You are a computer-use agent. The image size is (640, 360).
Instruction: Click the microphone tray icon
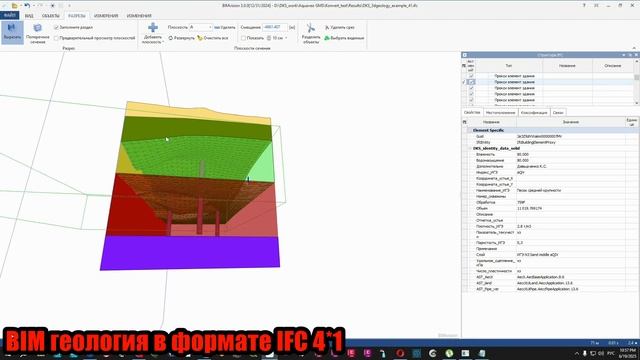point(584,353)
